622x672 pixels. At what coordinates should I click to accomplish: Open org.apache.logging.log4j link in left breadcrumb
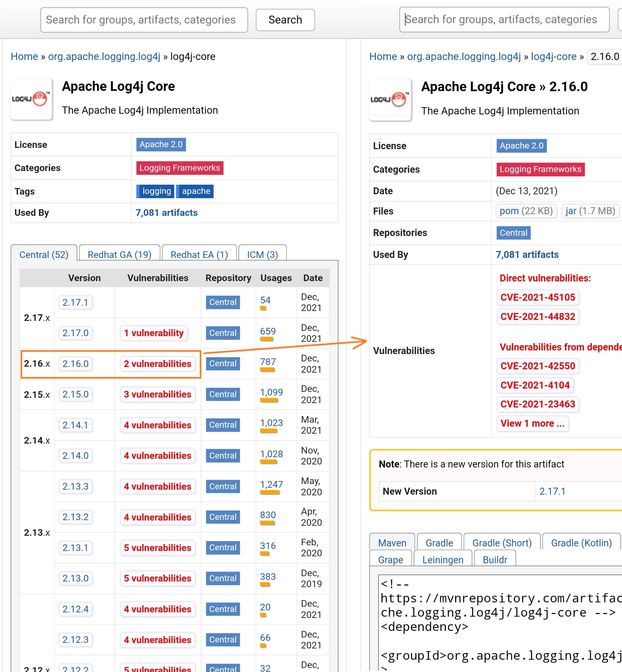pos(104,56)
